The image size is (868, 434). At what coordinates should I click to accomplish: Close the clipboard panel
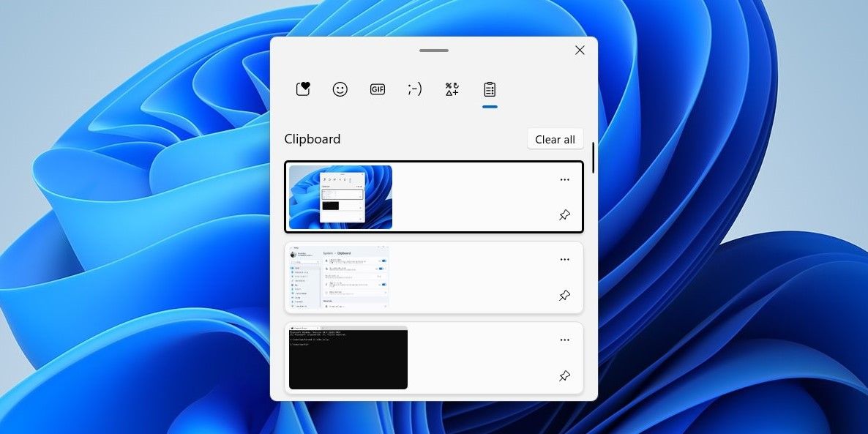coord(579,50)
